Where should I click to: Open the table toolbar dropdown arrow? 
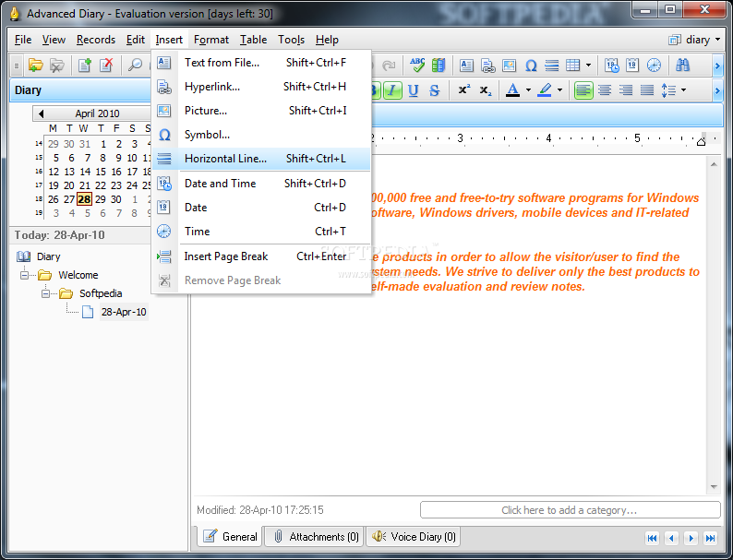point(589,66)
